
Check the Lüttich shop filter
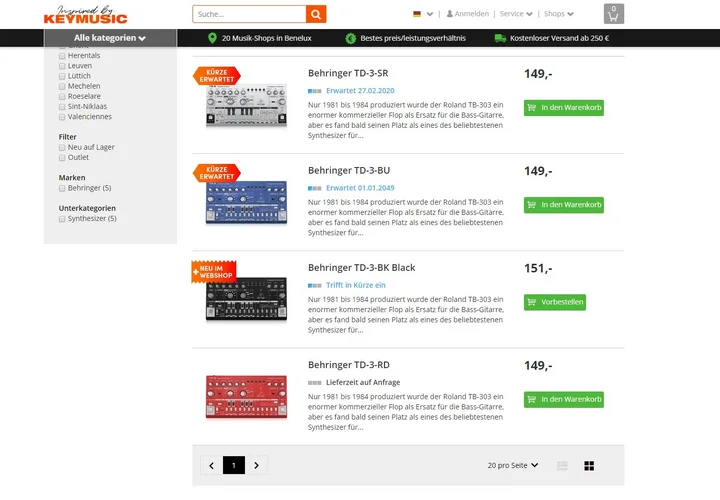click(x=62, y=76)
